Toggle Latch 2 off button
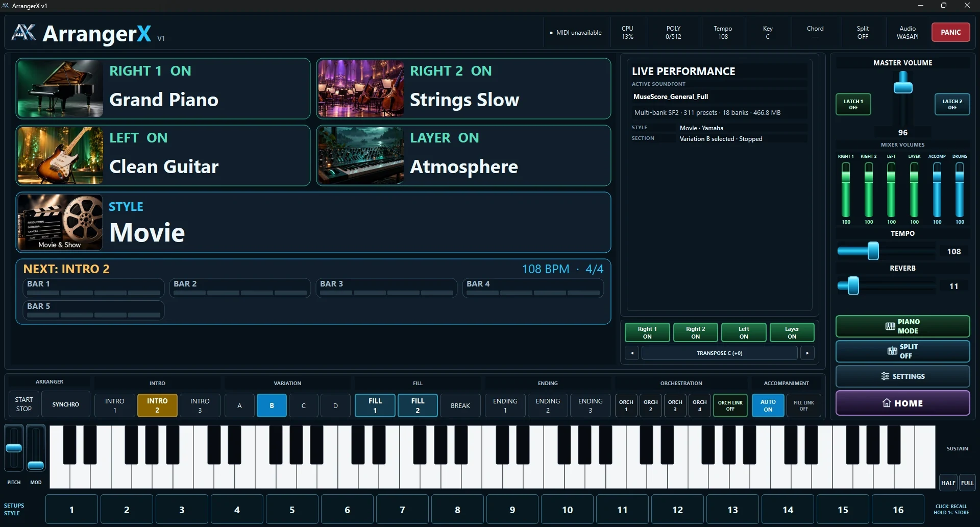 (952, 104)
